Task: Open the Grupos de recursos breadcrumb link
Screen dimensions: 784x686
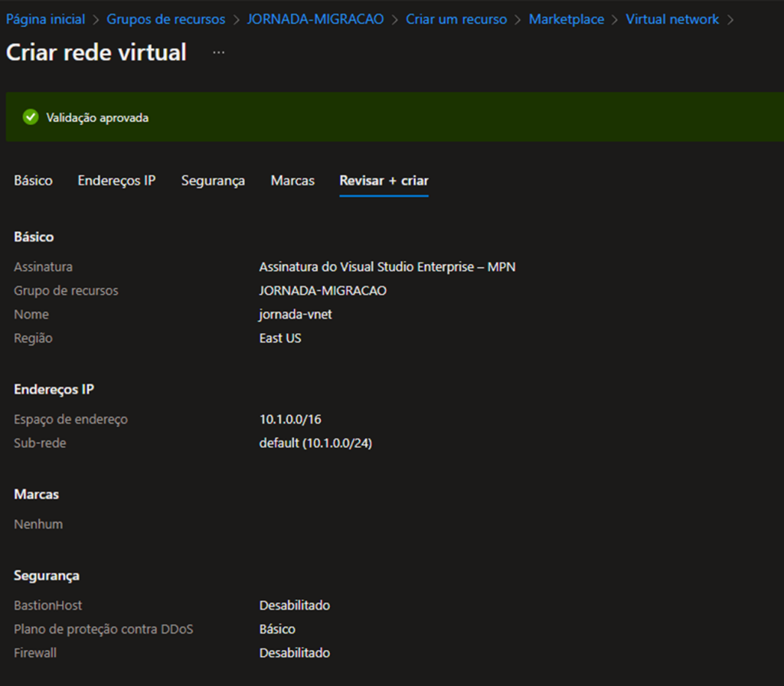Action: (x=166, y=19)
